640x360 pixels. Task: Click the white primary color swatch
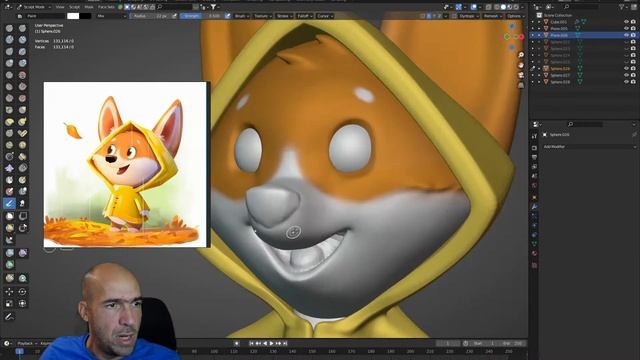[x=73, y=16]
